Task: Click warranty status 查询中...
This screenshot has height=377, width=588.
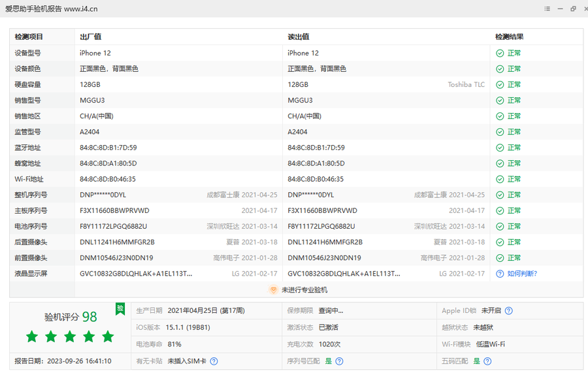Action: point(331,310)
